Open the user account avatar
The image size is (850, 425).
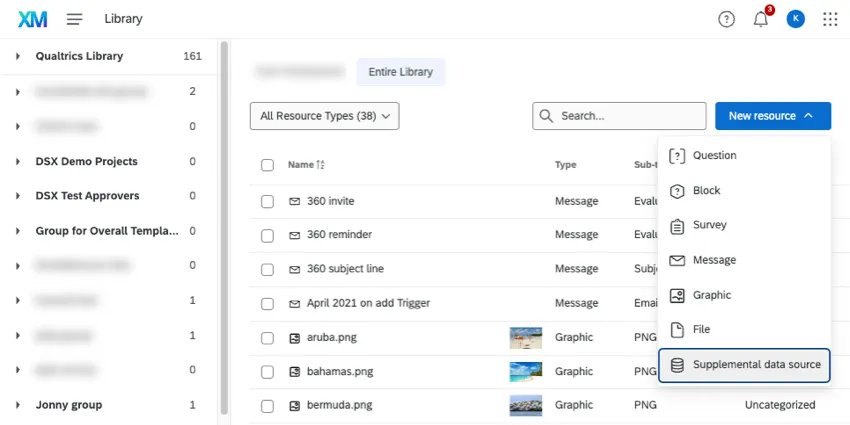tap(796, 19)
